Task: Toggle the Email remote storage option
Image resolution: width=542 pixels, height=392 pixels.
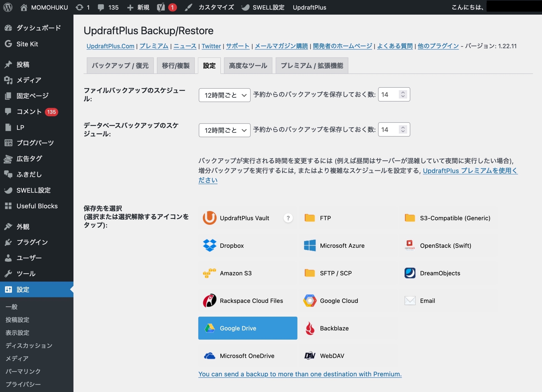Action: (x=427, y=301)
